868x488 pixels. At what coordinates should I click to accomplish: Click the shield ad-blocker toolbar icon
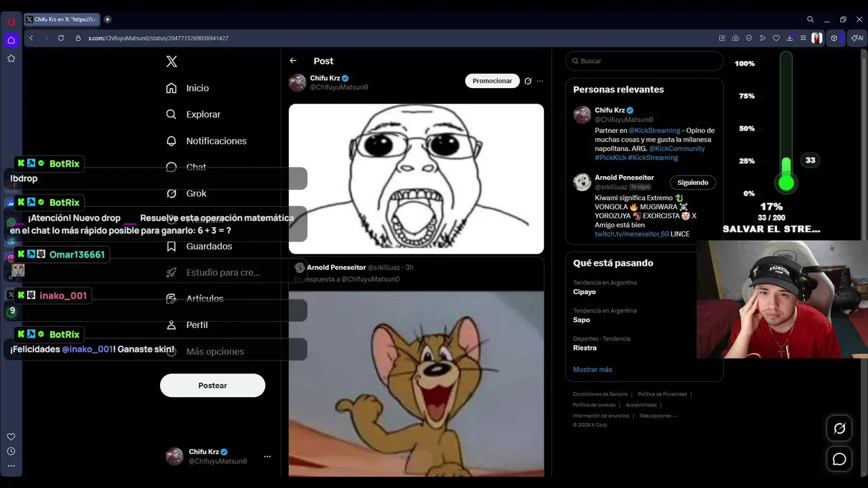click(x=749, y=38)
